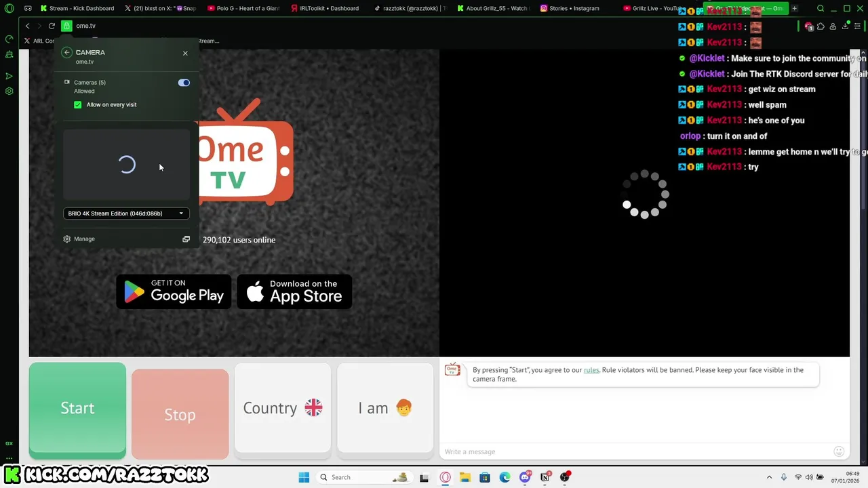This screenshot has width=868, height=488.
Task: Show hidden system tray icons
Action: [769, 477]
